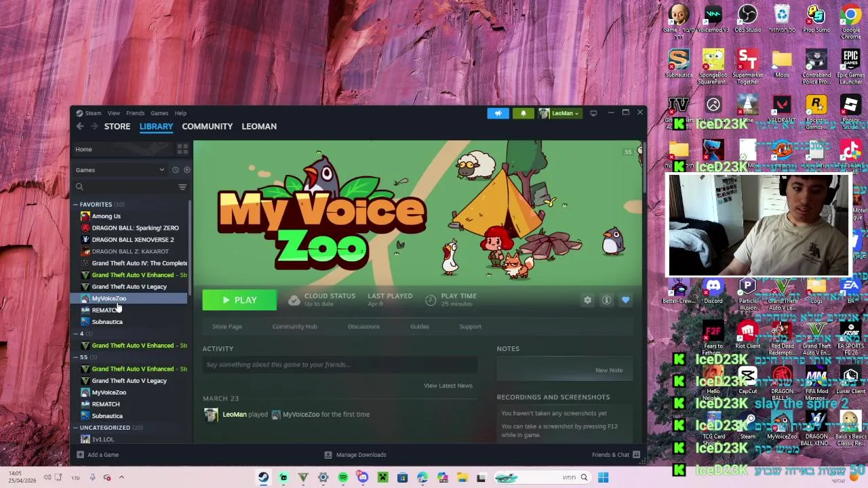
Task: Toggle ready-to-play filter icon
Action: coord(187,170)
